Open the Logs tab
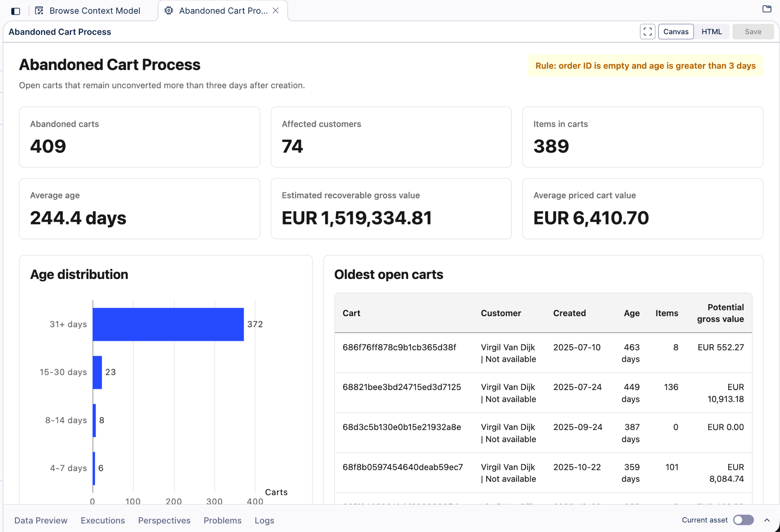Viewport: 780px width, 532px height. (264, 520)
